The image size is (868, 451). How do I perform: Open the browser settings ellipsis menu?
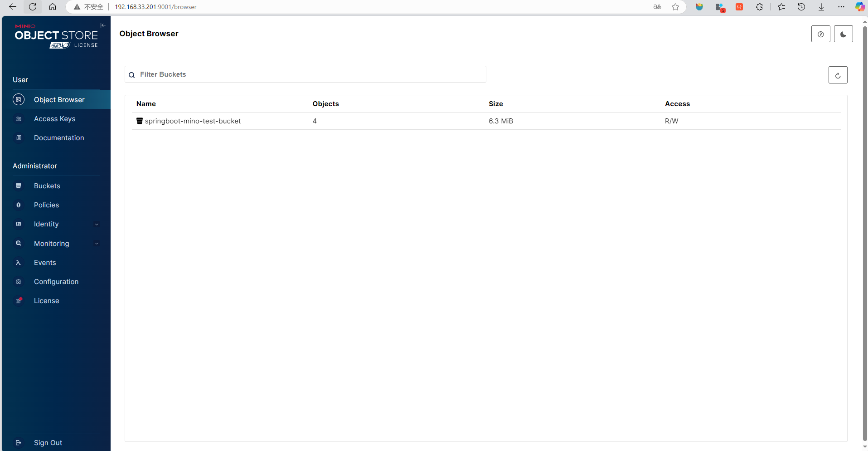tap(841, 7)
